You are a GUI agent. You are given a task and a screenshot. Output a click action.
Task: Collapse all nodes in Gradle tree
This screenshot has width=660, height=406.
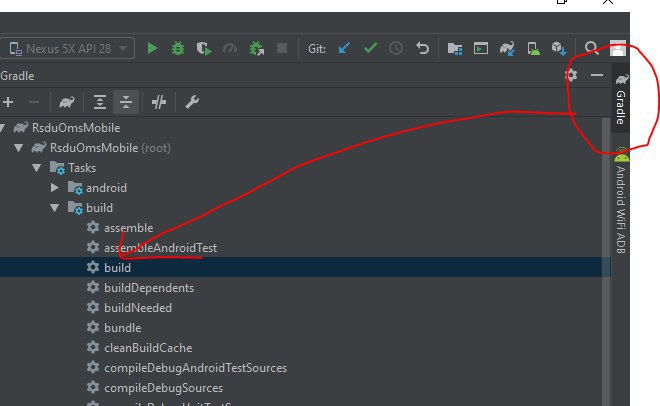coord(126,102)
